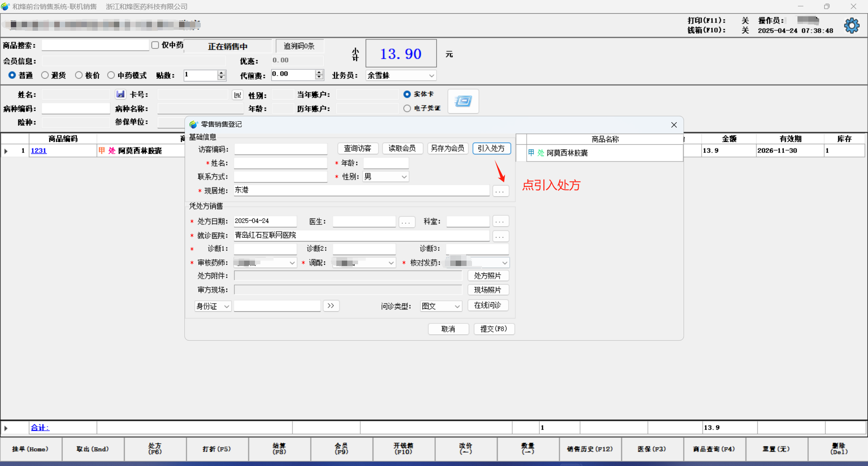Expand the 调配 dropdown
The width and height of the screenshot is (868, 466).
[x=392, y=263]
